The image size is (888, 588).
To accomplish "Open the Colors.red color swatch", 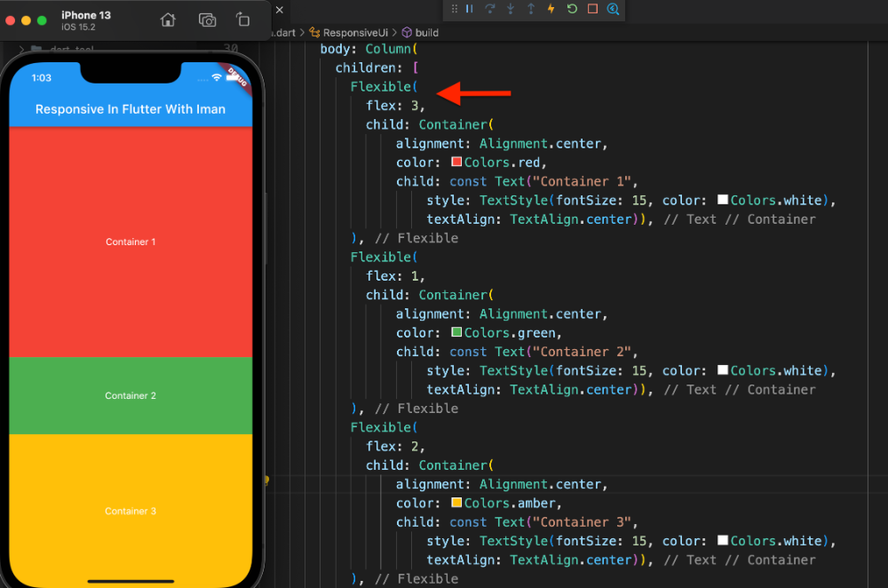I will [x=456, y=162].
